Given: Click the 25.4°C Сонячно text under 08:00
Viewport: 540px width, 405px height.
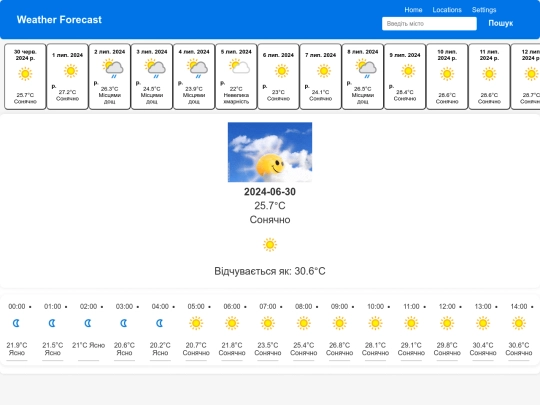Looking at the screenshot, I should tap(303, 349).
